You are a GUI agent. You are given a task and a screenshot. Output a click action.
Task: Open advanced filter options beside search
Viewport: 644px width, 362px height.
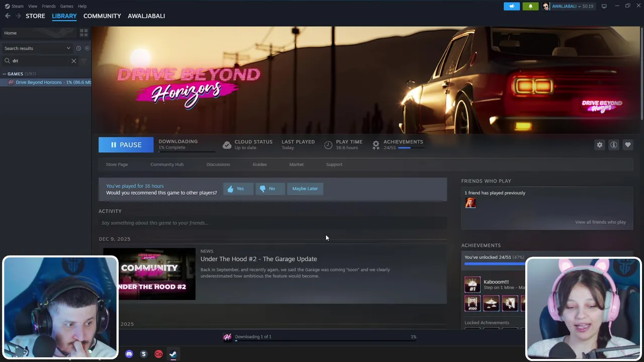tap(84, 61)
